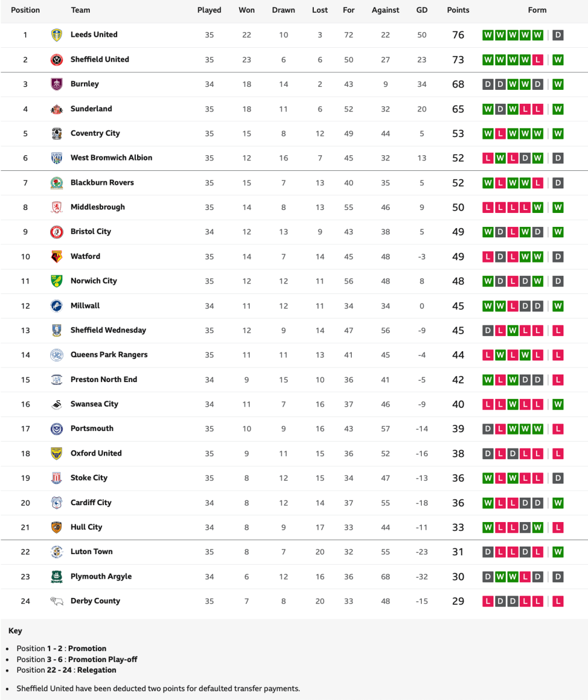Click the Burnley club crest
The width and height of the screenshot is (588, 700).
(x=57, y=84)
